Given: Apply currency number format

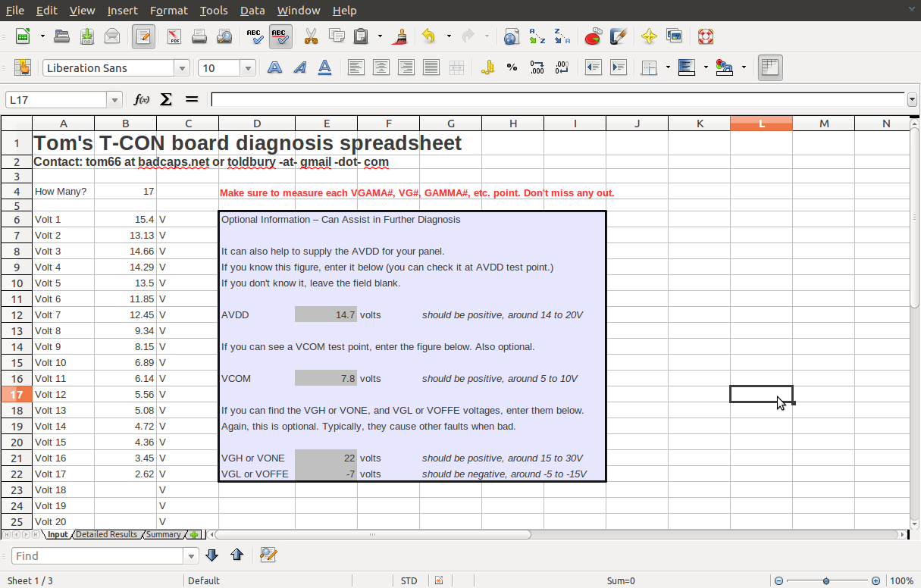Looking at the screenshot, I should (487, 67).
